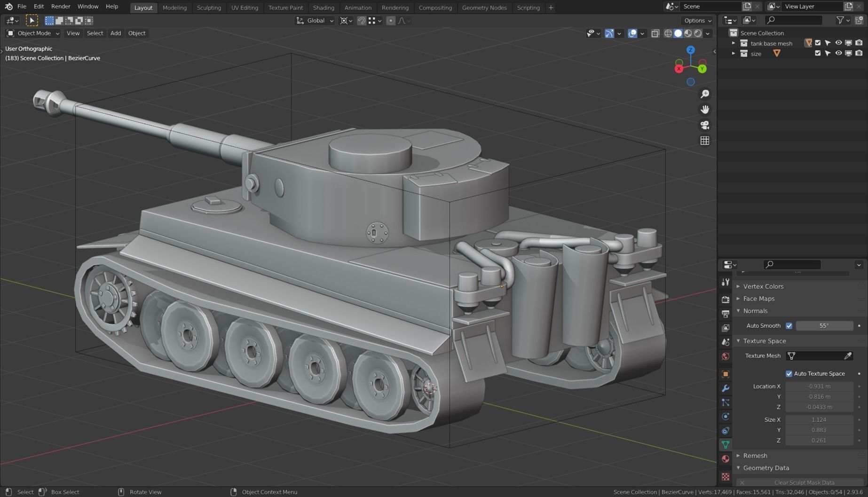Switch to the Geometry Nodes workspace tab

click(x=484, y=8)
